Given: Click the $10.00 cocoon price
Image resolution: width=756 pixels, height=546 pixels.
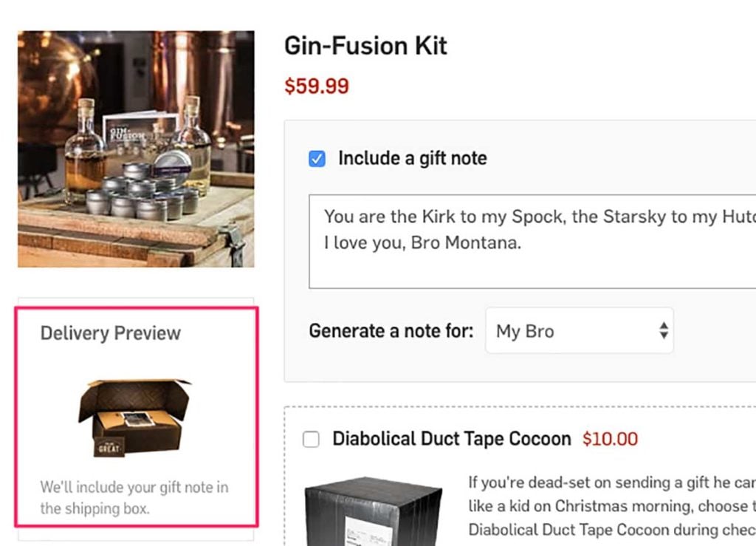Looking at the screenshot, I should pyautogui.click(x=610, y=439).
